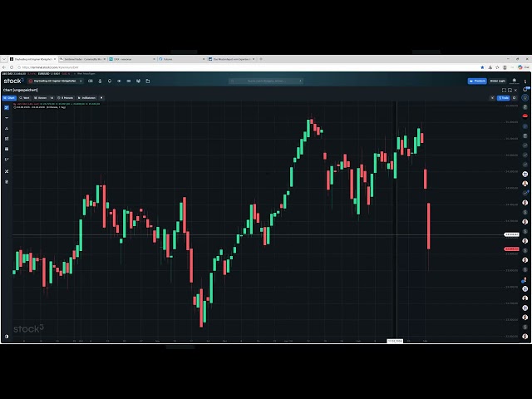Click the fullscreen icon of the chart widget
Viewport: 532px width, 399px height.
[504, 91]
